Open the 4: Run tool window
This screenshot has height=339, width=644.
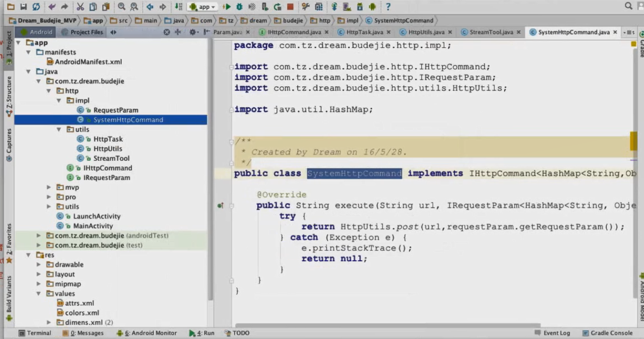[202, 333]
